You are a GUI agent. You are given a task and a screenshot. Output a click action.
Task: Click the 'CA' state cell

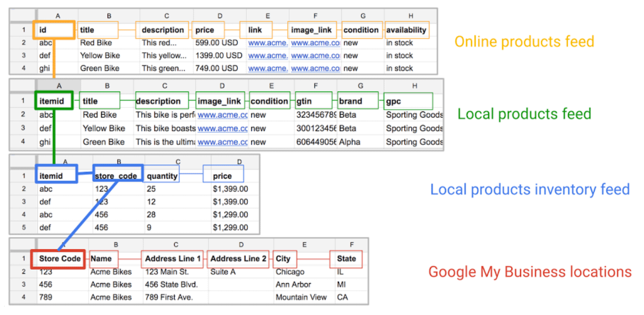click(x=342, y=298)
